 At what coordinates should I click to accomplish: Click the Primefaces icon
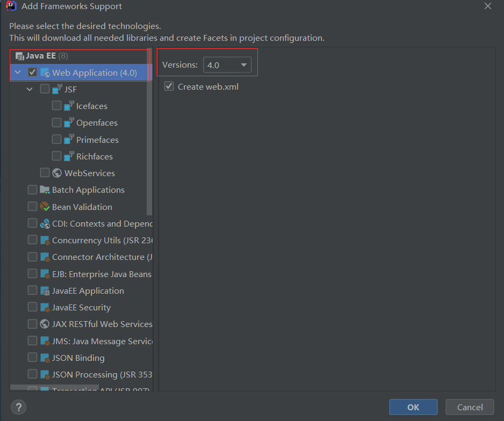click(x=69, y=140)
